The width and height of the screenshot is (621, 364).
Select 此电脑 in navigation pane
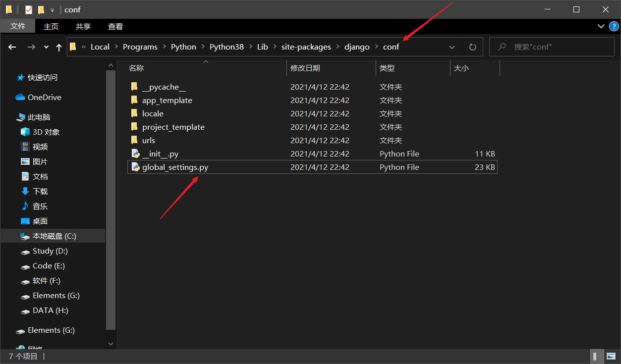tap(39, 117)
